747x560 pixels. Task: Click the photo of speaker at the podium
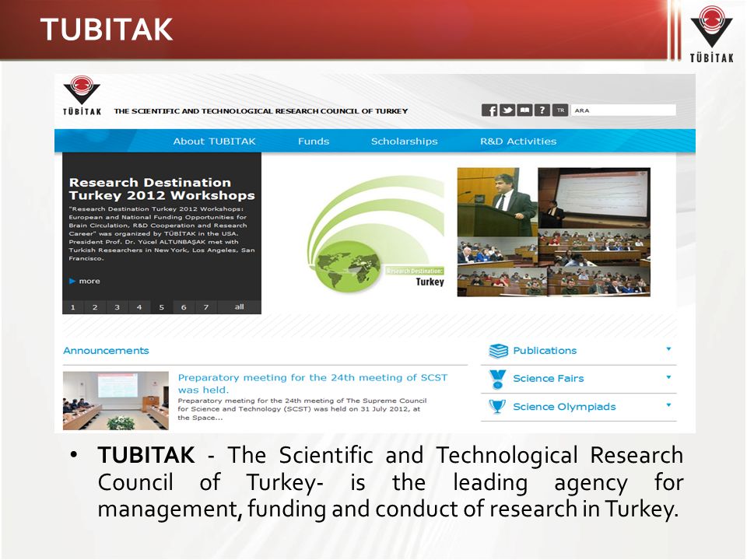click(x=497, y=202)
